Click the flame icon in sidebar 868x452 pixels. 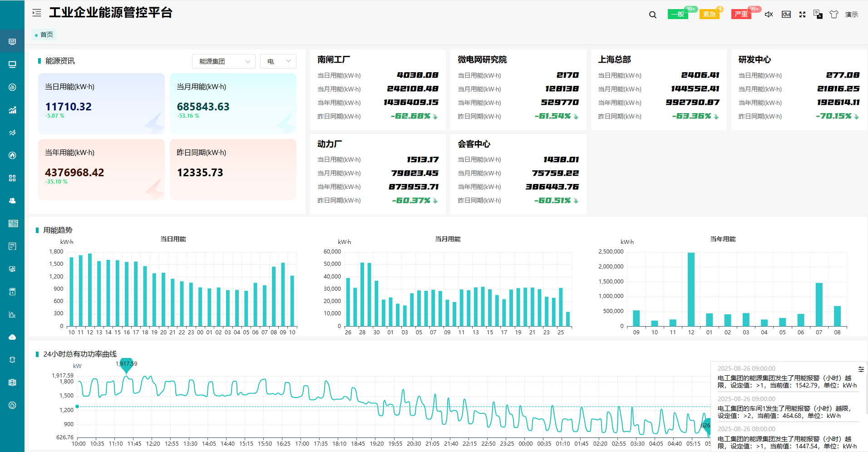12,155
